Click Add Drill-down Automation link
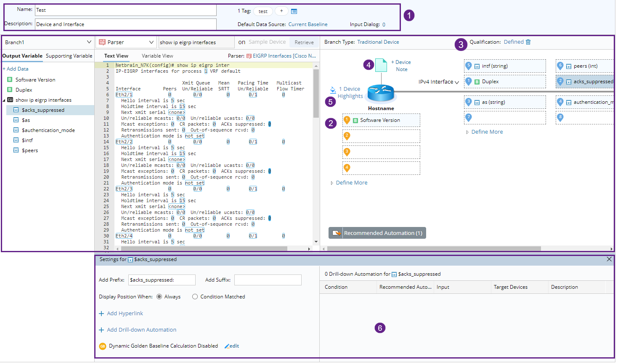 click(141, 330)
